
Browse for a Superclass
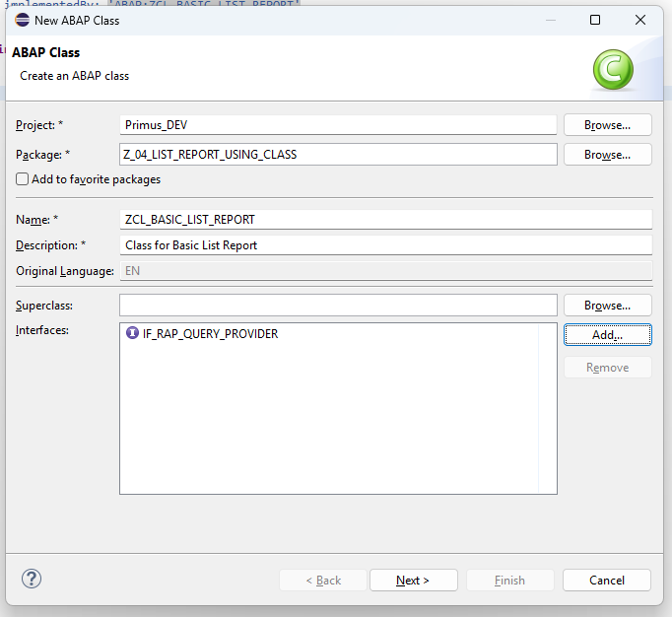pos(608,306)
